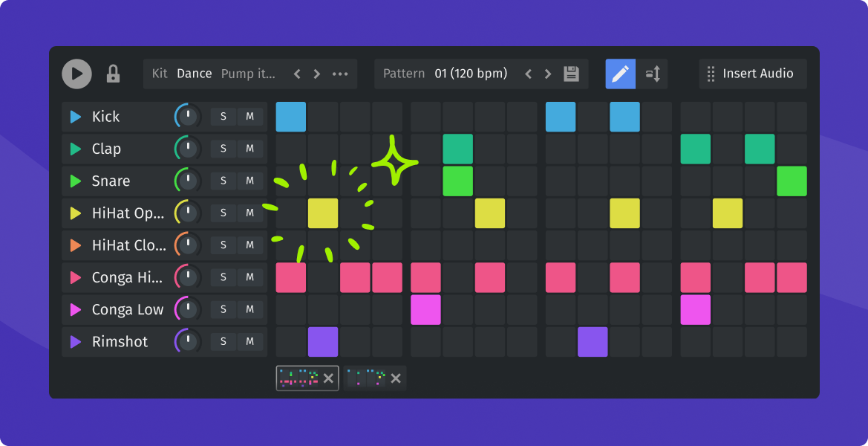Select the Dance kit name
The height and width of the screenshot is (446, 868).
[x=195, y=74]
